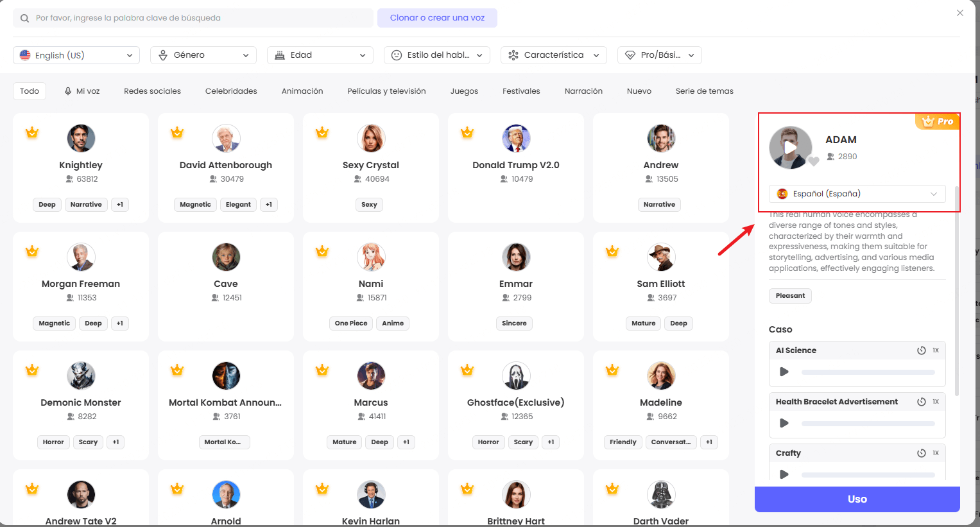This screenshot has width=980, height=527.
Task: Play the Health Bracelet Advertisement sample
Action: pos(784,423)
